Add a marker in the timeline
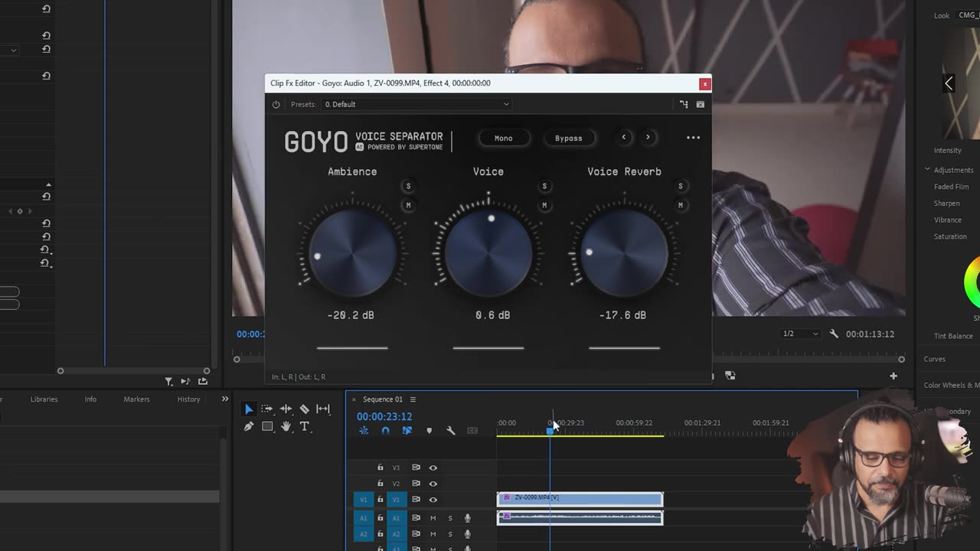 point(429,431)
